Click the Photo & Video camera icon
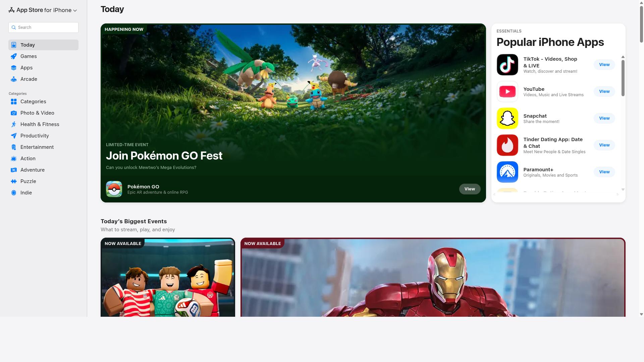The image size is (644, 362). (14, 113)
